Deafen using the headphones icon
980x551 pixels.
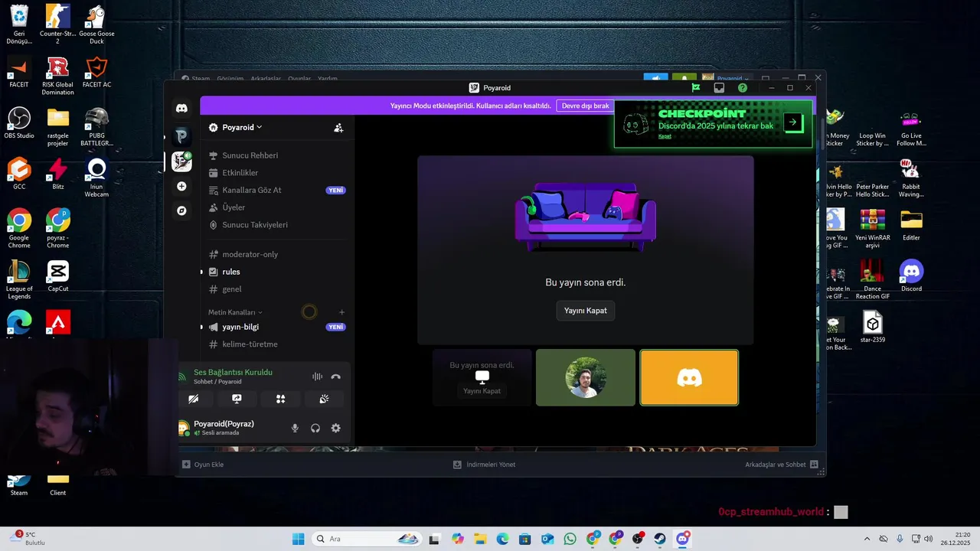click(x=315, y=429)
